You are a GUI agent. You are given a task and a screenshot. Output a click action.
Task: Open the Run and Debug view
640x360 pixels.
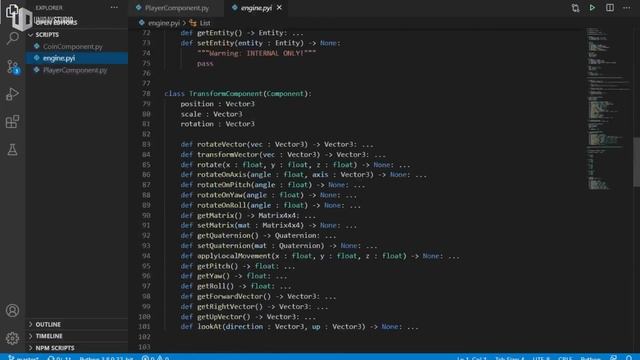(x=12, y=94)
